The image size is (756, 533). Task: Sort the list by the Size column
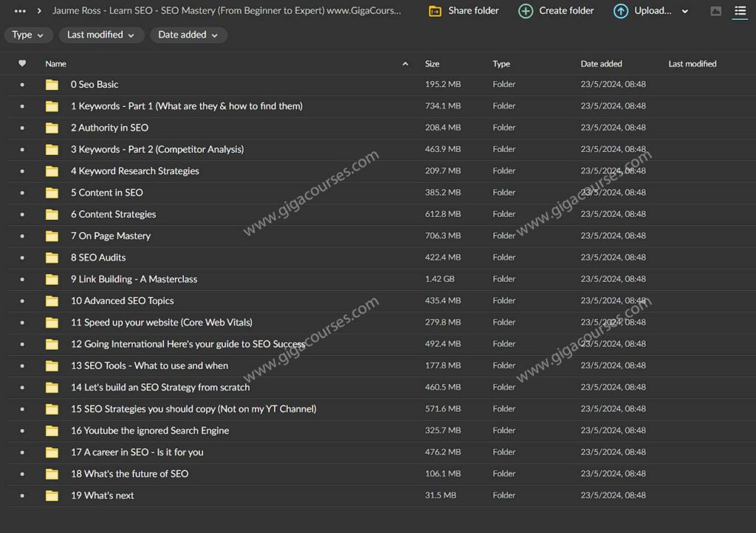point(432,63)
